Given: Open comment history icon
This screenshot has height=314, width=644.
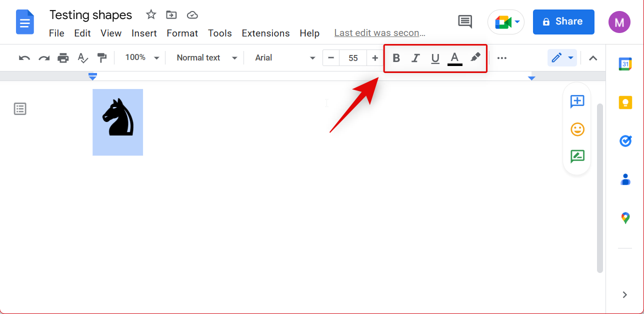Looking at the screenshot, I should pyautogui.click(x=465, y=21).
